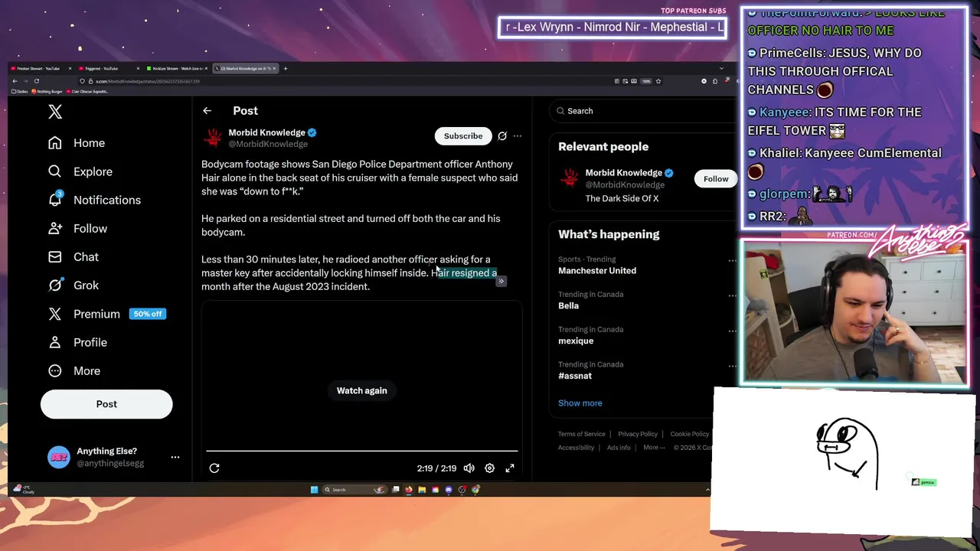Open Grok in the X sidebar
Screen dimensions: 980x551
[x=73, y=285]
